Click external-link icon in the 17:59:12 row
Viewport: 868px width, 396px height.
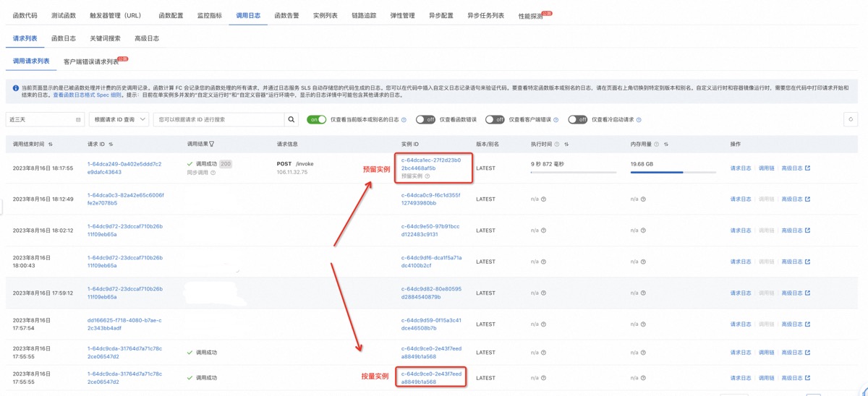tap(807, 293)
